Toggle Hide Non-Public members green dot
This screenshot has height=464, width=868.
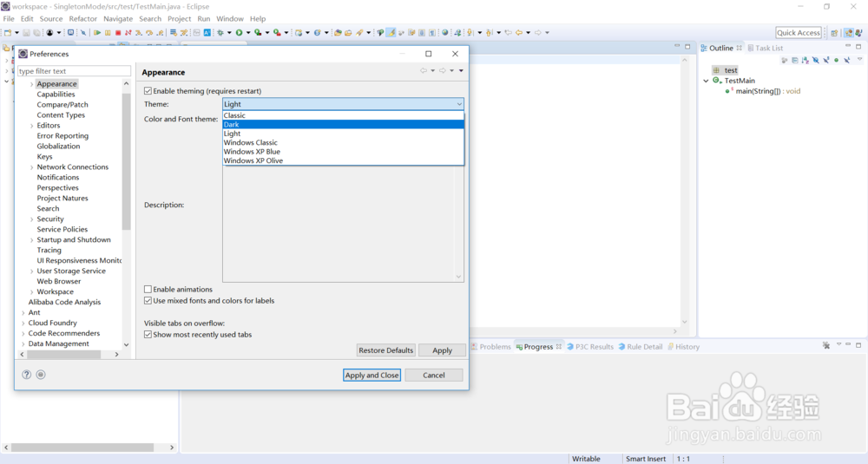pyautogui.click(x=836, y=61)
